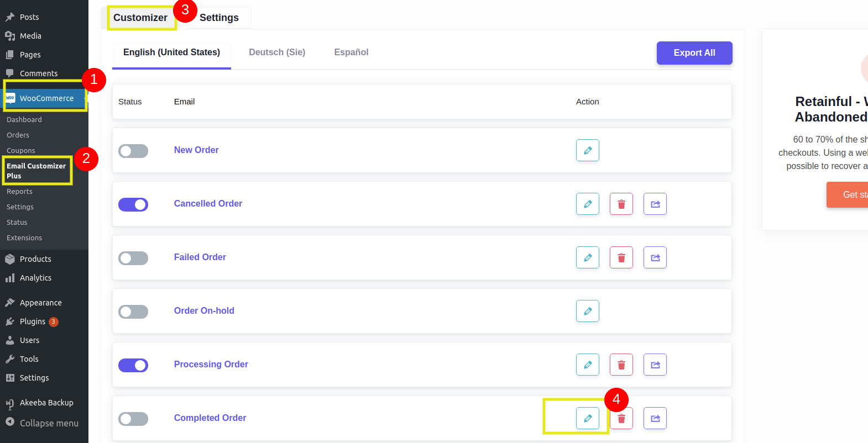Open WooCommerce Reports submenu
The height and width of the screenshot is (443, 868).
point(19,192)
